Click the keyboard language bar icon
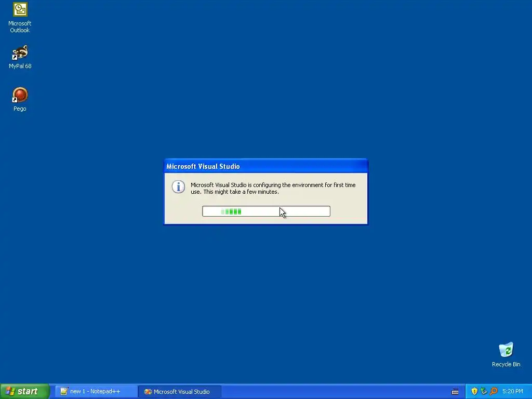The height and width of the screenshot is (399, 532). coord(455,392)
